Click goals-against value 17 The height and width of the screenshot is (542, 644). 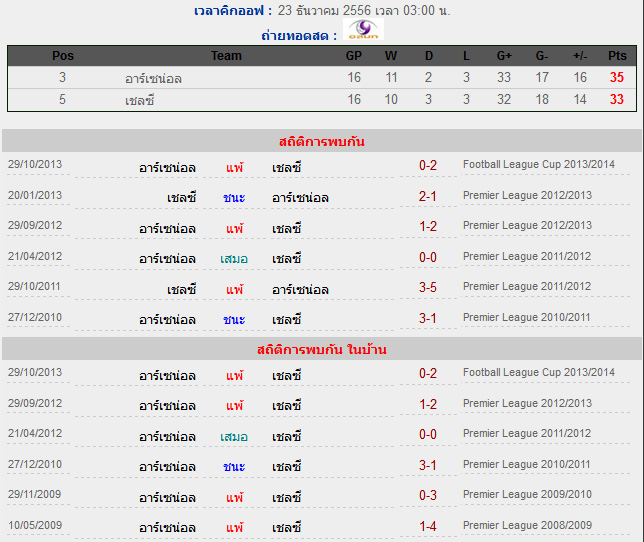pos(542,77)
